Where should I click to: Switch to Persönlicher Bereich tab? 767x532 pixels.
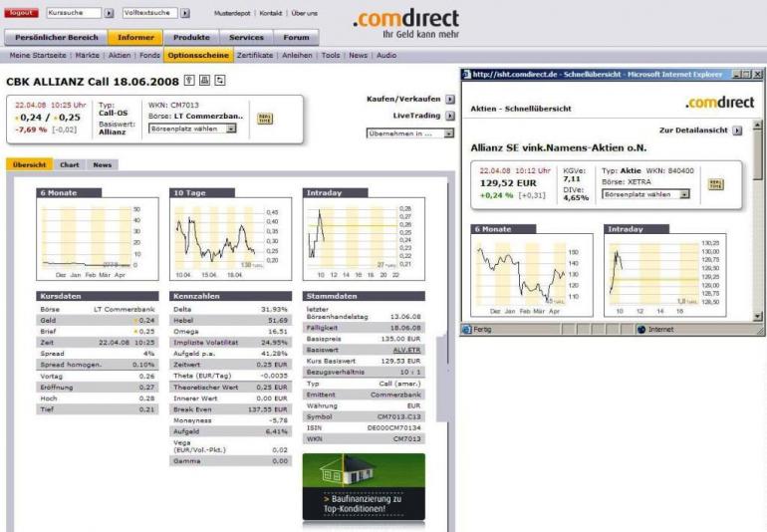pos(56,37)
